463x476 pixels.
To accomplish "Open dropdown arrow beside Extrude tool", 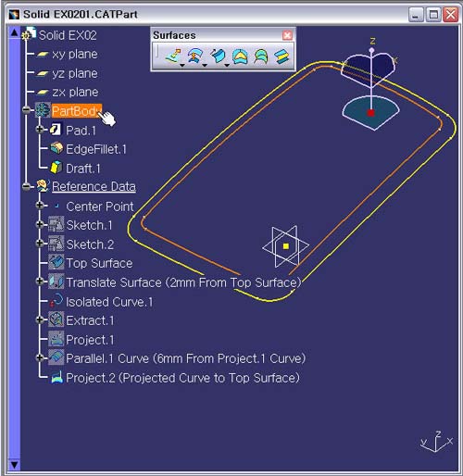I will coord(182,65).
